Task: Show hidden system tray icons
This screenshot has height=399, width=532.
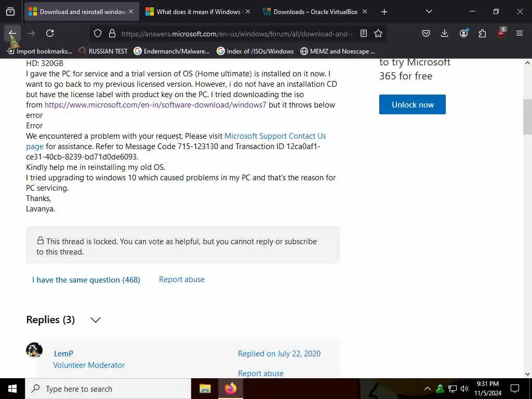Action: tap(428, 389)
